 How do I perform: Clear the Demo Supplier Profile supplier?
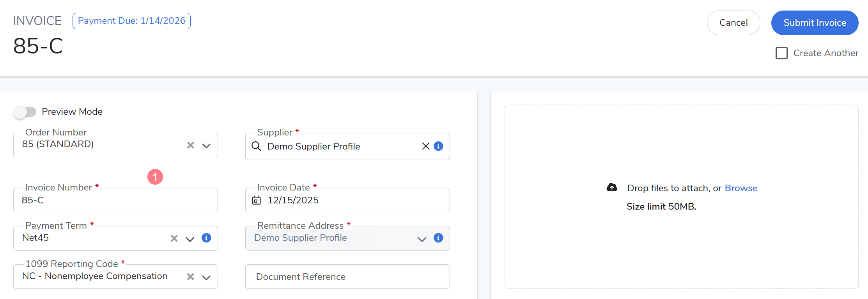click(x=425, y=146)
